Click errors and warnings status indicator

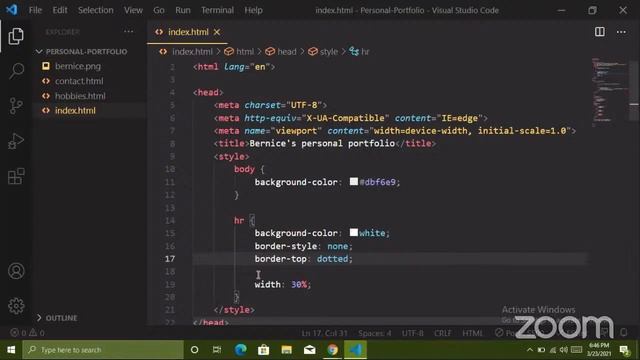(x=27, y=333)
